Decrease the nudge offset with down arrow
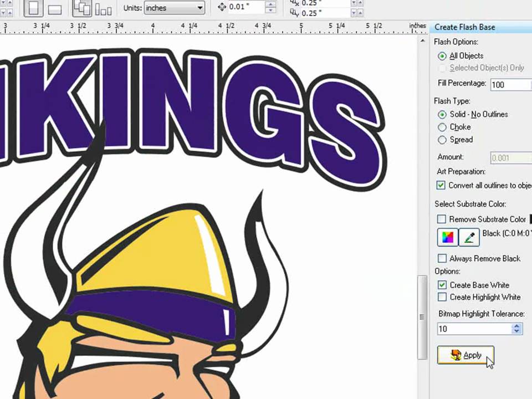532x399 pixels. coord(270,10)
